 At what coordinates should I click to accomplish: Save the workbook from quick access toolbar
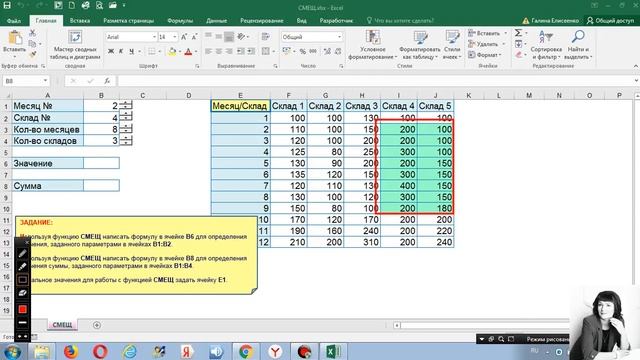click(x=7, y=5)
